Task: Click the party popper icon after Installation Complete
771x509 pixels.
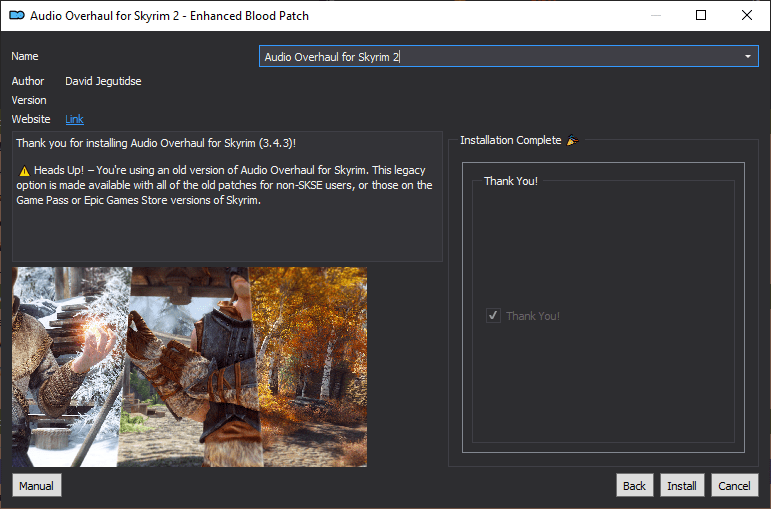Action: tap(572, 140)
